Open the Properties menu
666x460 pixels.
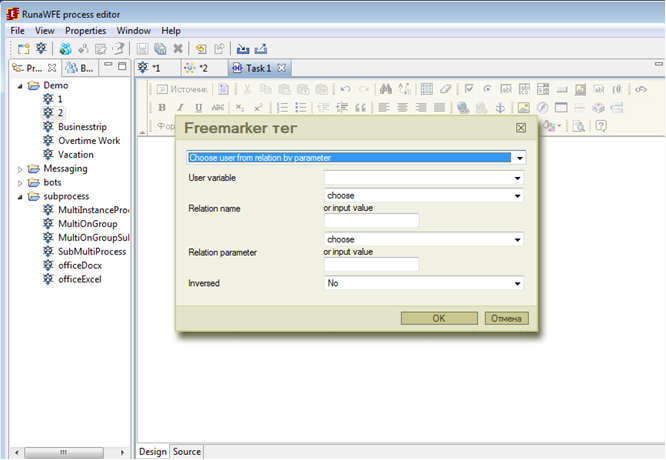click(x=86, y=31)
